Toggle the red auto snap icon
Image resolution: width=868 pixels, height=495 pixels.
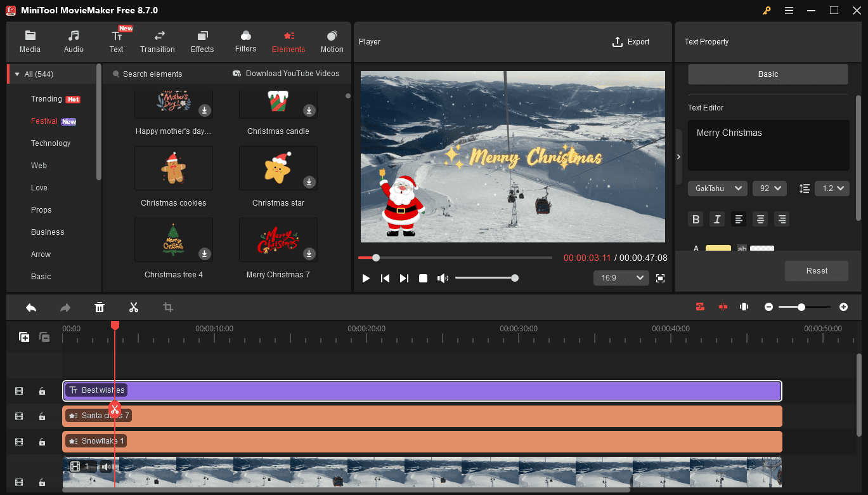700,307
